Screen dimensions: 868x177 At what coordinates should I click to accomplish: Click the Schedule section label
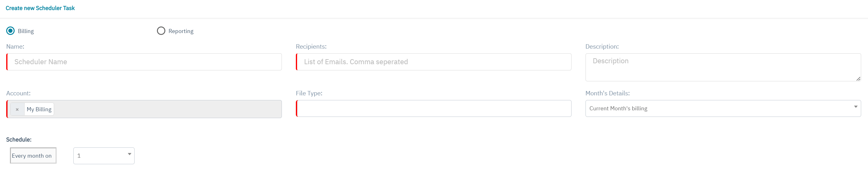click(x=19, y=140)
